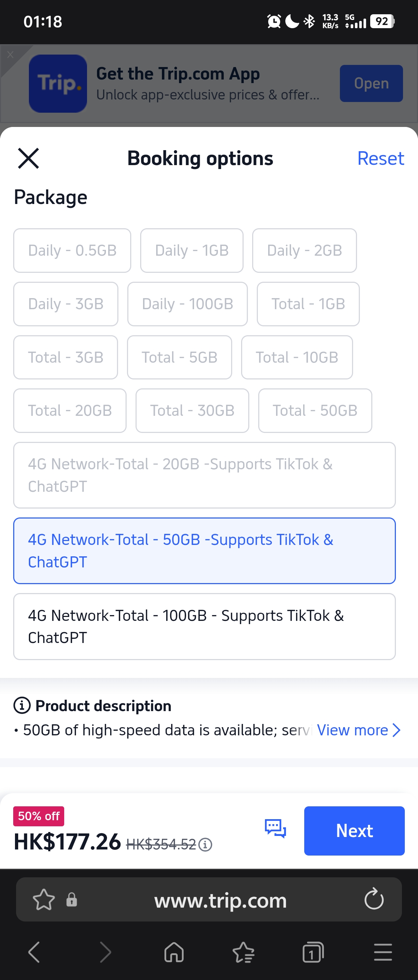Close the Booking options sheet
Image resolution: width=418 pixels, height=980 pixels.
click(x=29, y=158)
